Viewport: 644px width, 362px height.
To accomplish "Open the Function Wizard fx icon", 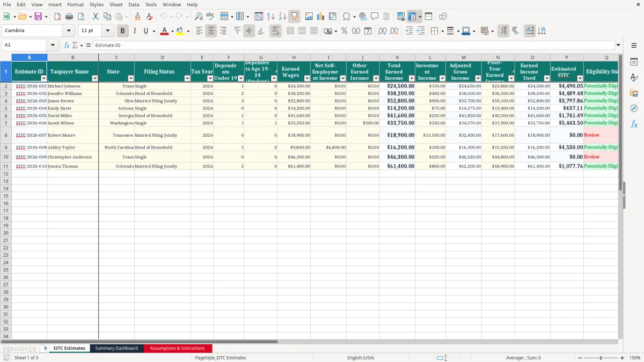I will 67,45.
